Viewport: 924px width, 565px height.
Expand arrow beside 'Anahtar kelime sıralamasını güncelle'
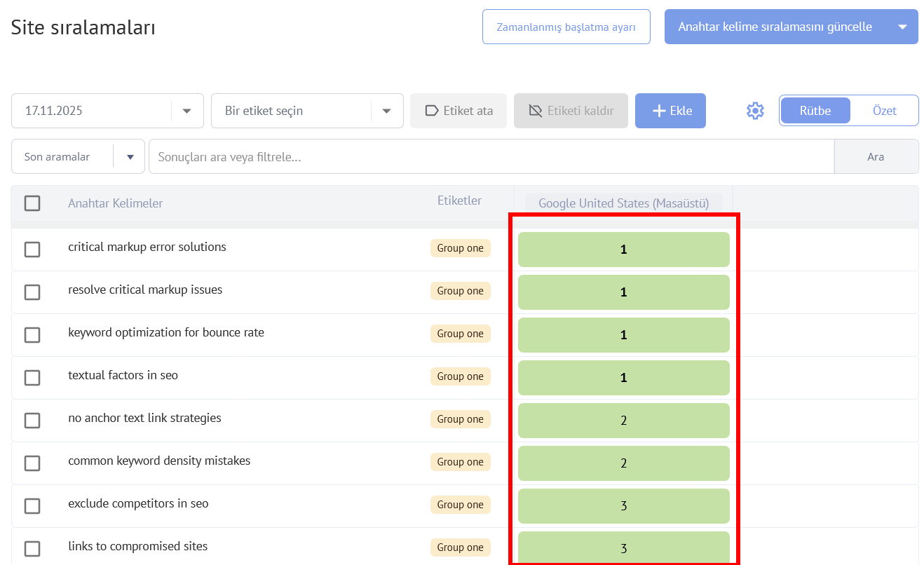pos(902,27)
